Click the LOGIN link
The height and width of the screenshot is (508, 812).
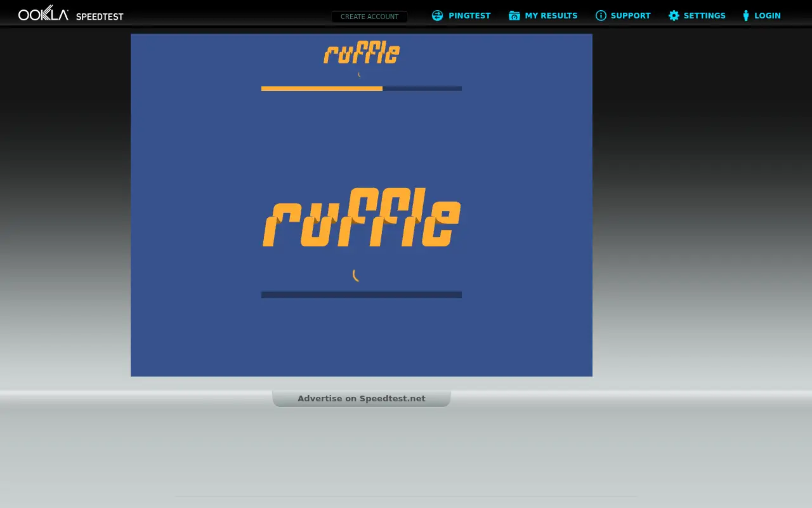click(x=768, y=16)
